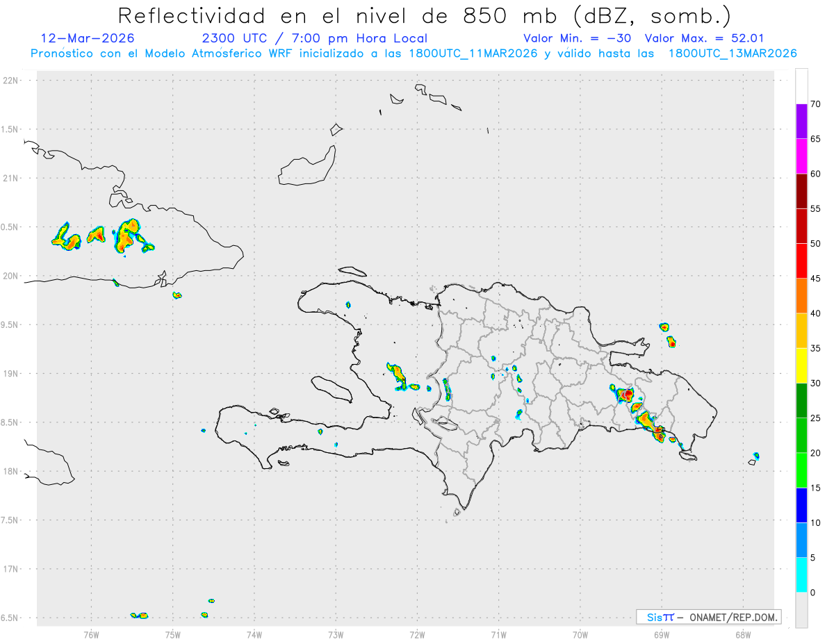Click the '1800UTC_13MAR2026' valid-until time
834x644 pixels.
tap(733, 53)
